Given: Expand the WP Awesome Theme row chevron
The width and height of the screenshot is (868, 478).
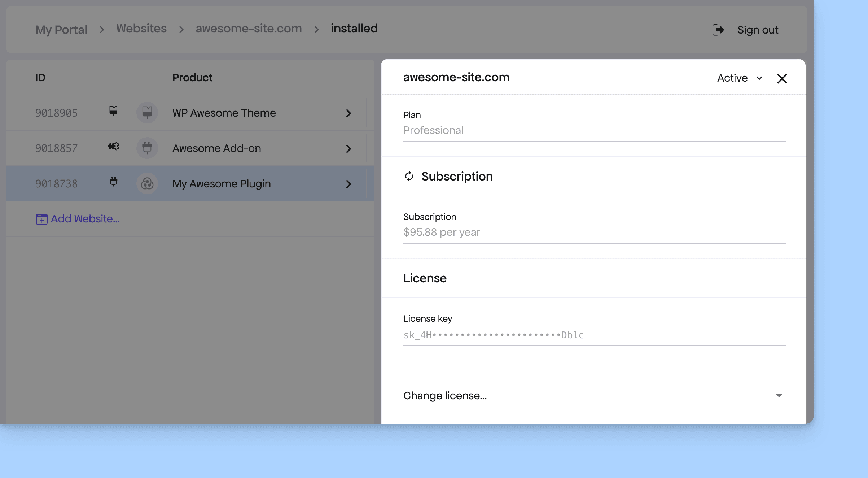Looking at the screenshot, I should (348, 113).
